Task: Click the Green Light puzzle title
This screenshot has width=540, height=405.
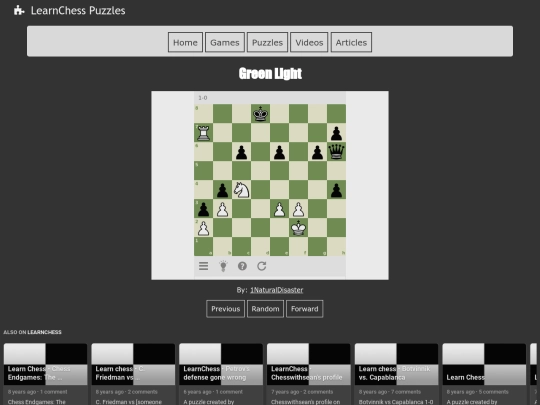Action: click(270, 73)
